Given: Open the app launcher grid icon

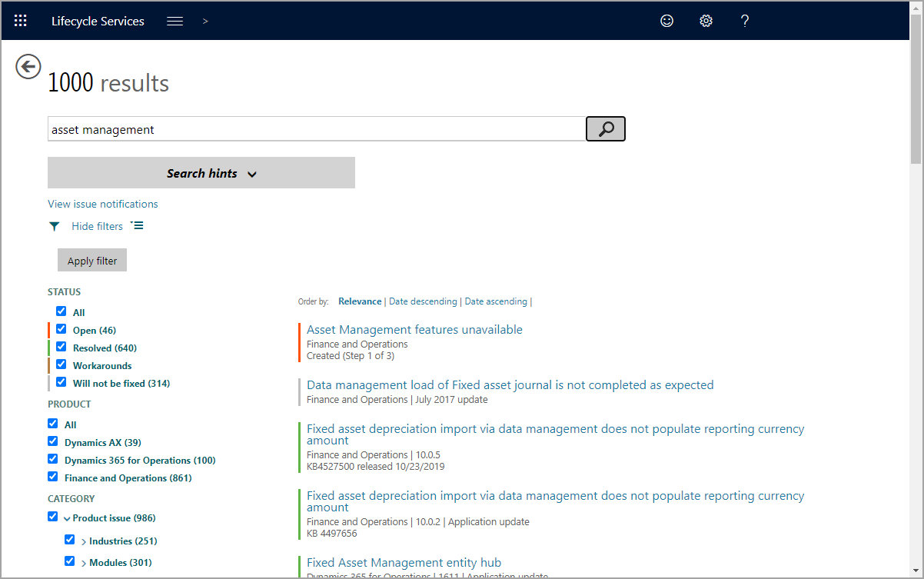Looking at the screenshot, I should tap(21, 21).
